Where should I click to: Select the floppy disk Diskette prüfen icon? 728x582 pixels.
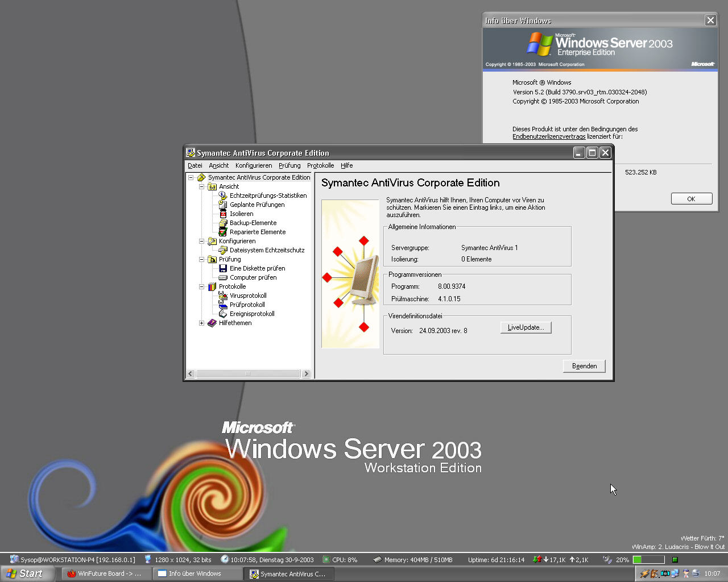pyautogui.click(x=223, y=268)
